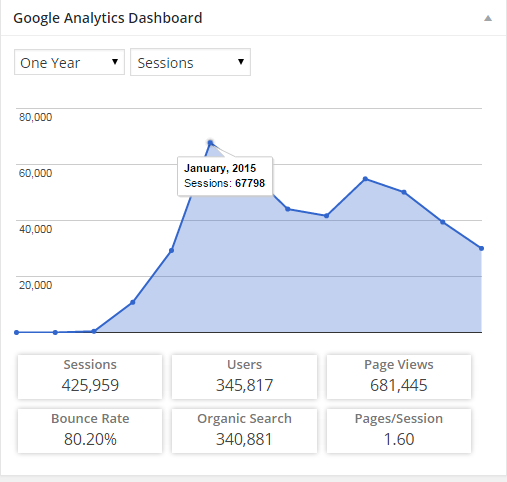Click the 20,000 axis label

(x=35, y=285)
